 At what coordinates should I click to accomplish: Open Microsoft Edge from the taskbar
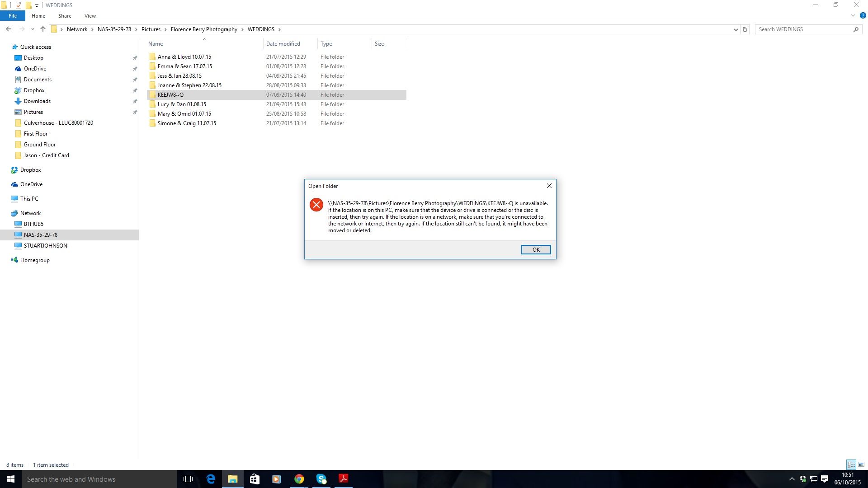point(211,479)
